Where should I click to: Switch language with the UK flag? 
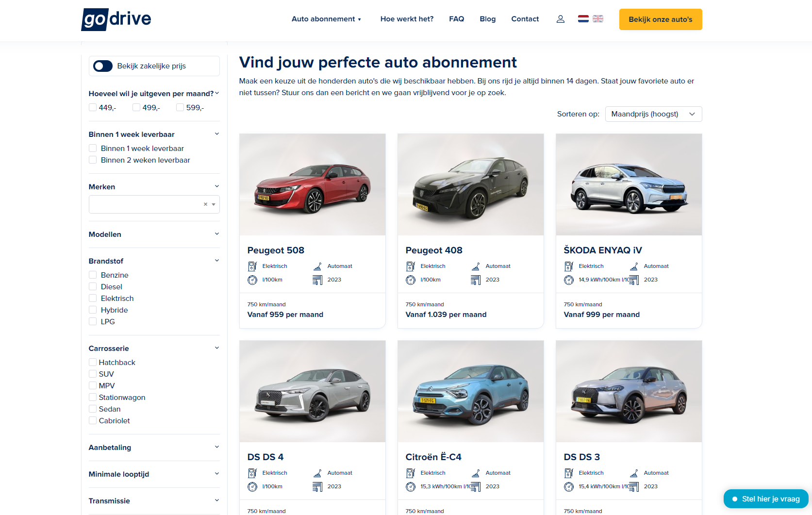(598, 19)
